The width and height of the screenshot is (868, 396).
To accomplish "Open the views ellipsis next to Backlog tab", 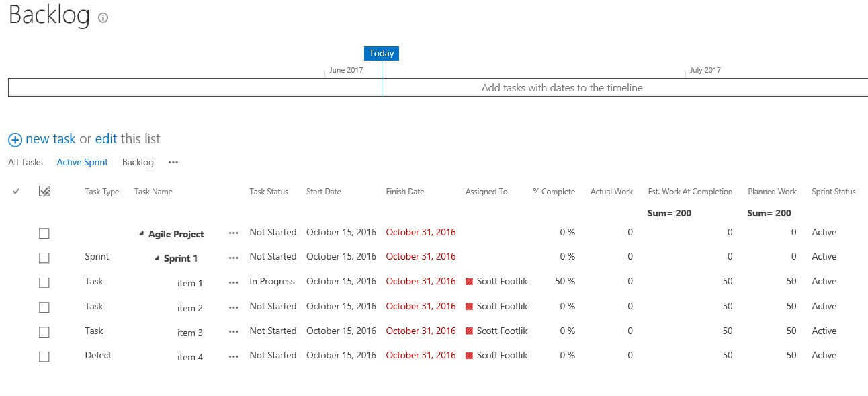I will tap(173, 163).
